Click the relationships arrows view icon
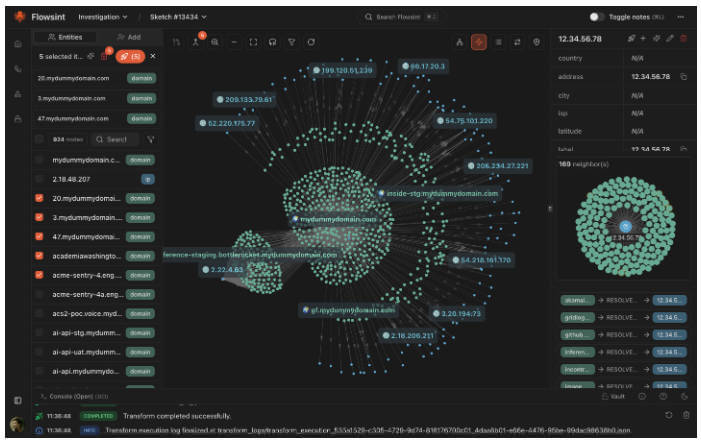The width and height of the screenshot is (701, 443). [517, 42]
